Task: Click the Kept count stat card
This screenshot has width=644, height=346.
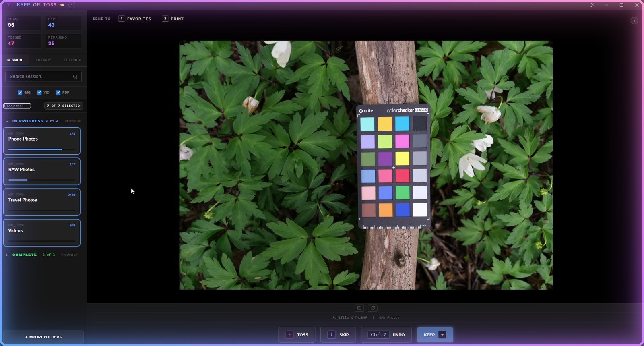Action: tap(64, 23)
